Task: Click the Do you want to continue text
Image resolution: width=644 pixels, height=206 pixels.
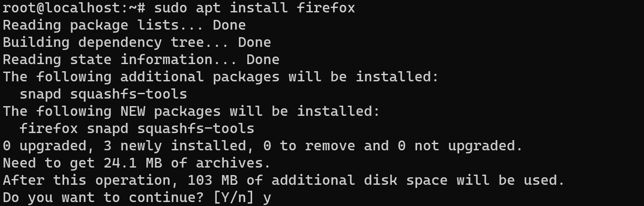Action: (x=103, y=198)
